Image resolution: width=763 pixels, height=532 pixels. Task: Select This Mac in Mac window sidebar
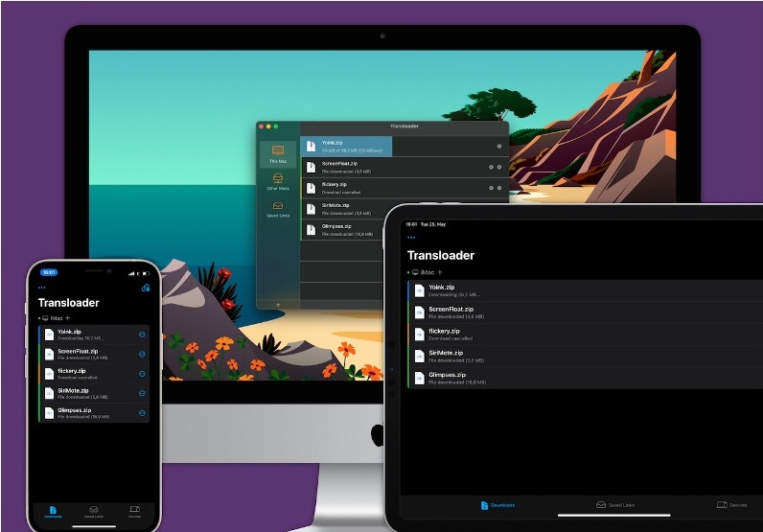[x=278, y=153]
